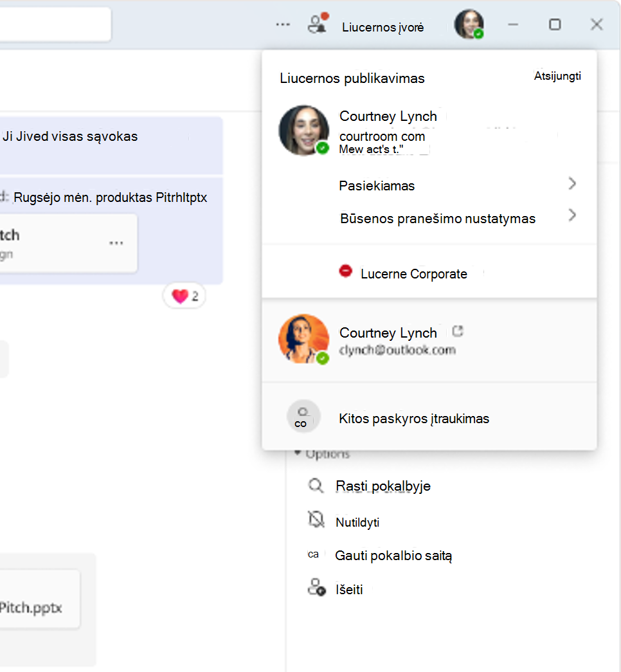Click Courtney Lynch's large profile photo in flyout
Image resolution: width=621 pixels, height=672 pixels.
(304, 131)
